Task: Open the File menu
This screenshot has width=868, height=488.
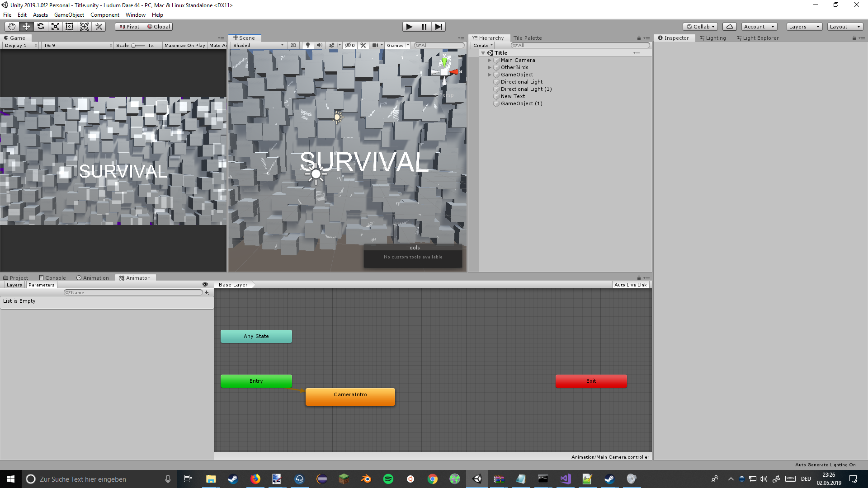Action: tap(7, 15)
